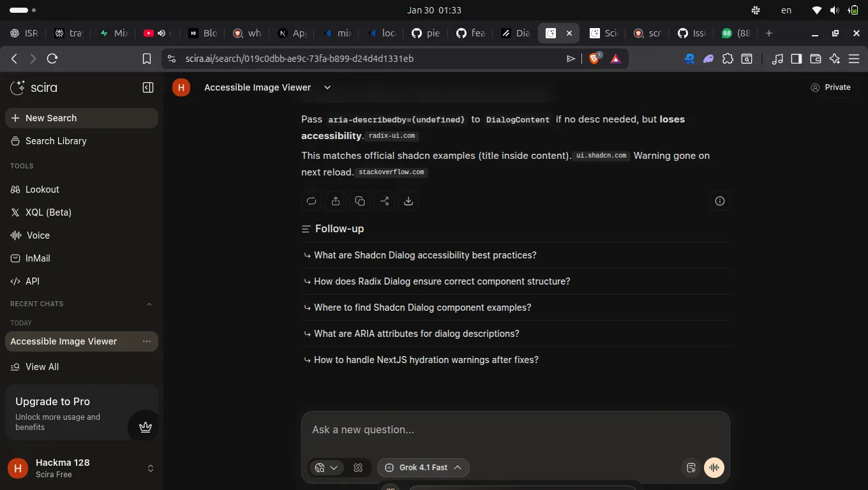Open the branch response icon
Screen dimensions: 868x490
click(x=384, y=201)
